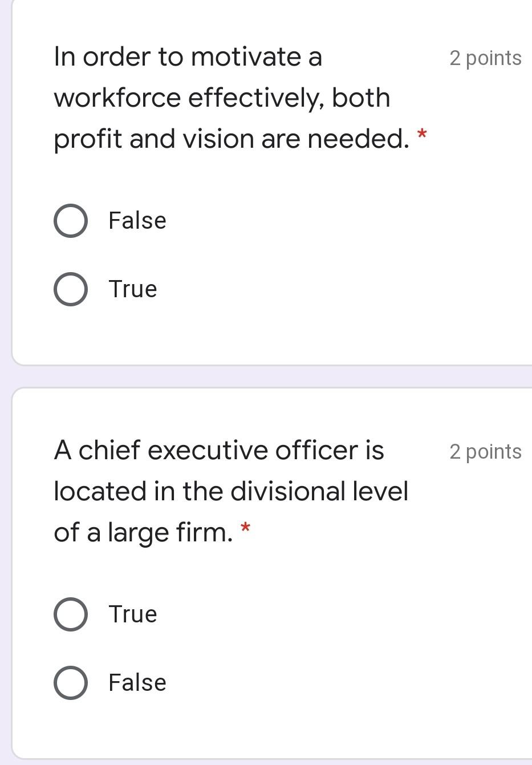Click the False label in the second question

point(136,682)
